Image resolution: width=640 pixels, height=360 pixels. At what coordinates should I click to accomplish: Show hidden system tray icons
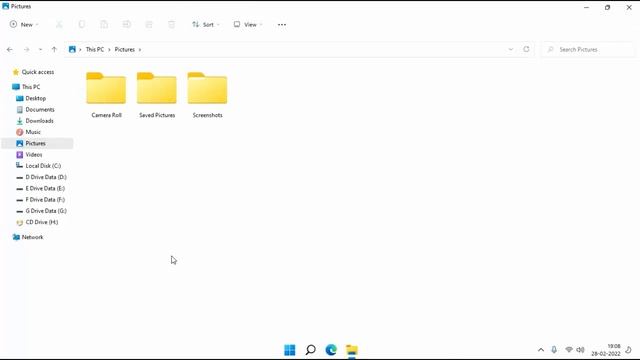coord(541,350)
